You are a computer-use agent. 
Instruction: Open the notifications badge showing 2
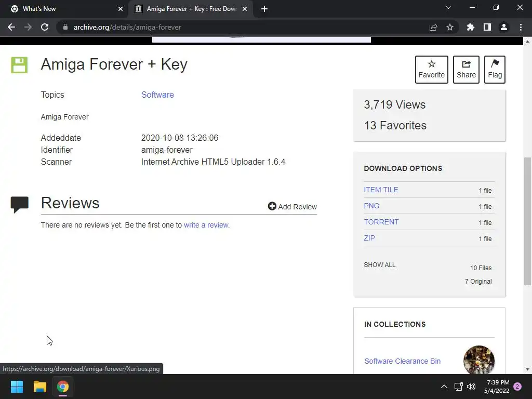pyautogui.click(x=517, y=387)
